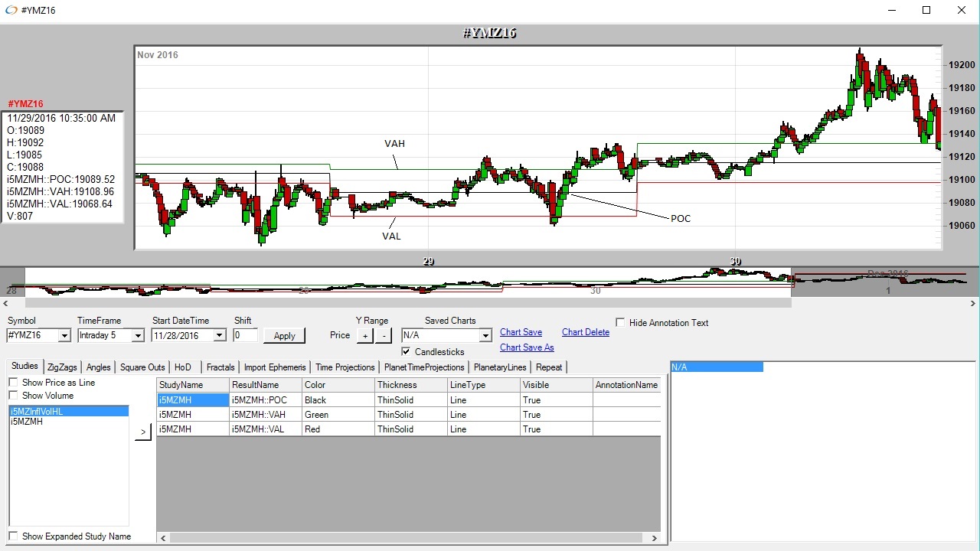This screenshot has height=551, width=980.
Task: Expand the TimeFrame dropdown
Action: 138,335
